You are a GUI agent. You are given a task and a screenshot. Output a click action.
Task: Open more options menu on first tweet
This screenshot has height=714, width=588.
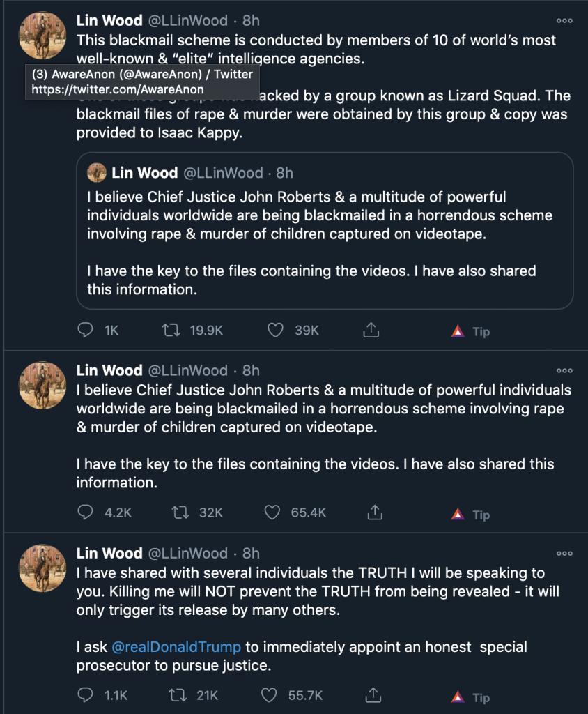(564, 20)
